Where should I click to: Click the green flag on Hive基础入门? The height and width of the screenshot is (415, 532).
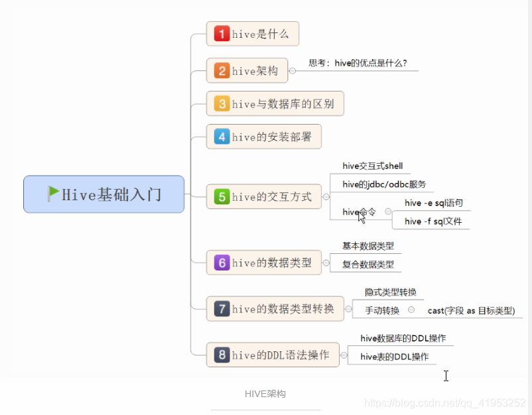point(53,194)
